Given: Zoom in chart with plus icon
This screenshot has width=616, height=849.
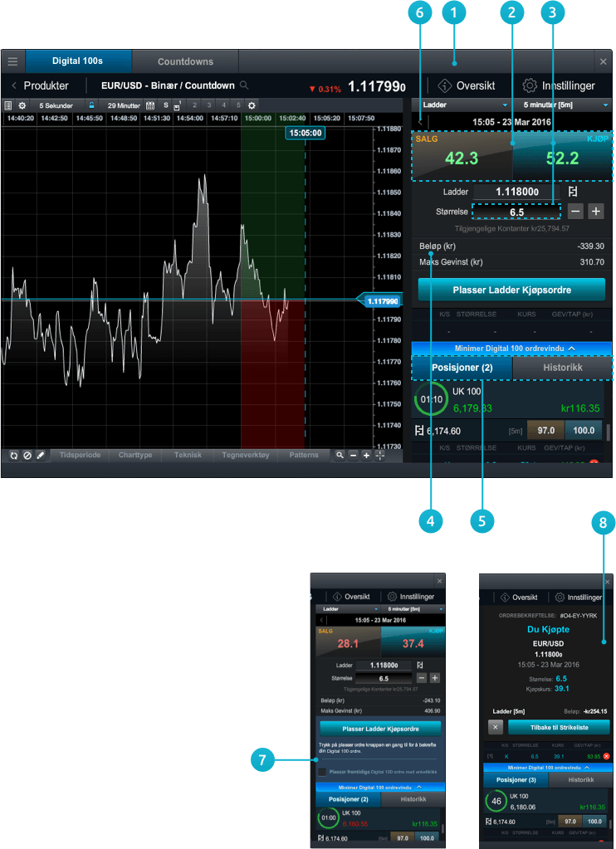Looking at the screenshot, I should point(366,456).
